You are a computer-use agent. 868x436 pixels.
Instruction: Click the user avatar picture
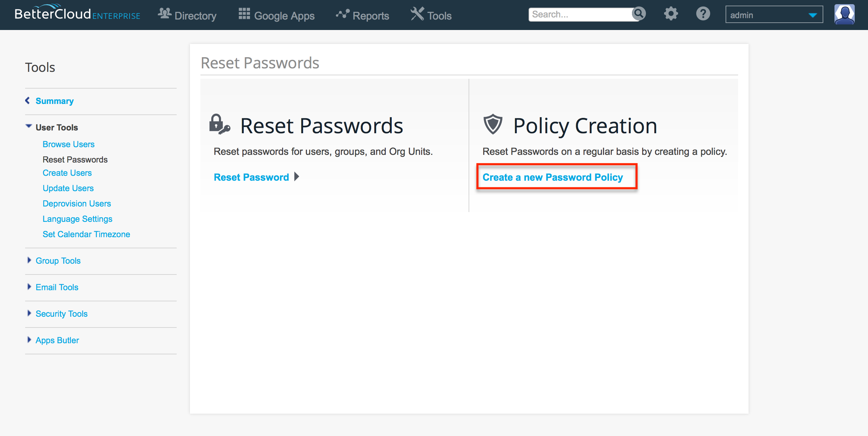pyautogui.click(x=844, y=14)
